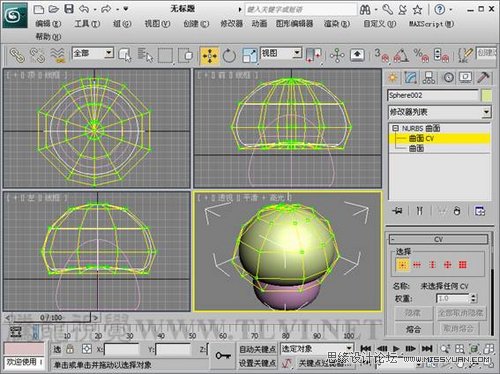Switch to the Motion command panel tab
This screenshot has height=374, width=500.
(x=448, y=78)
